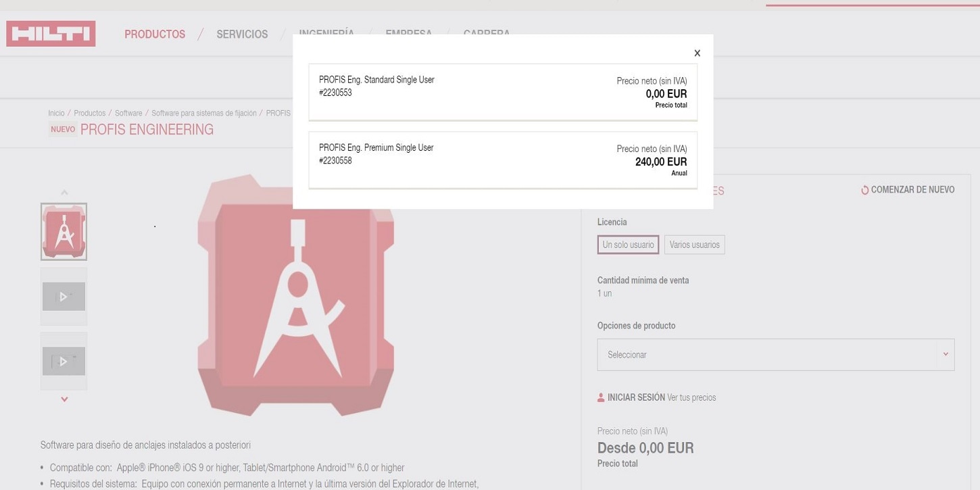The height and width of the screenshot is (490, 980).
Task: Close the product options popup
Action: [697, 53]
